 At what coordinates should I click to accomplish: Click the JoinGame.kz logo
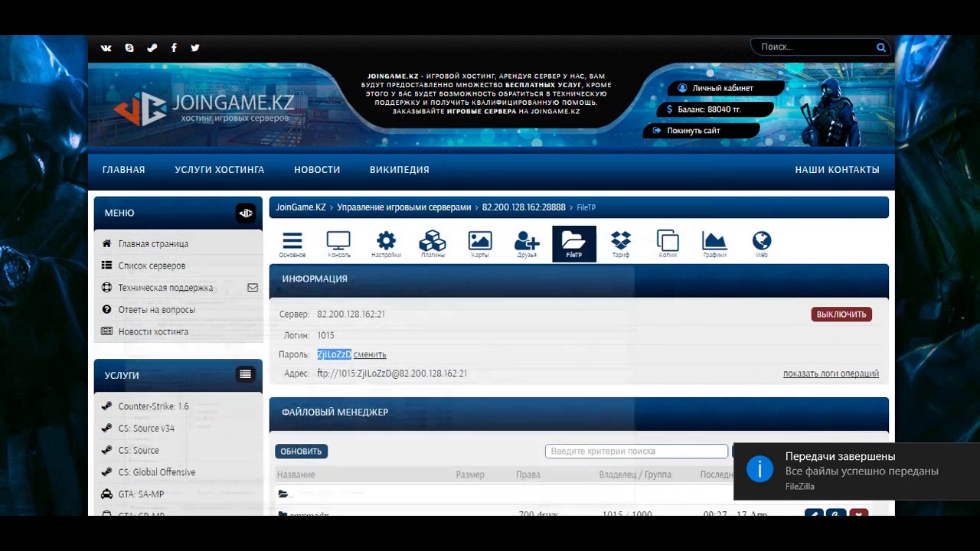pos(204,108)
